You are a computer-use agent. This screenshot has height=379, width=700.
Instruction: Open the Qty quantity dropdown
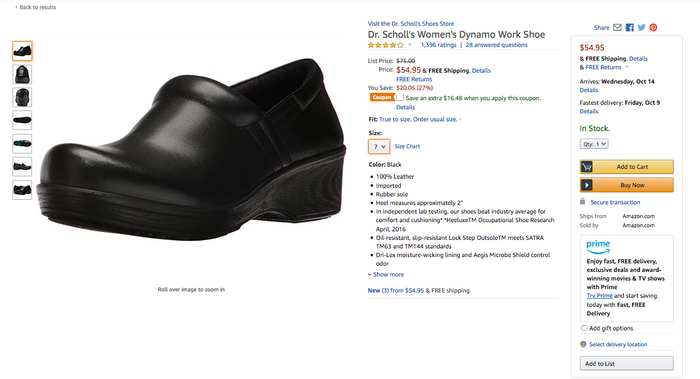point(594,144)
